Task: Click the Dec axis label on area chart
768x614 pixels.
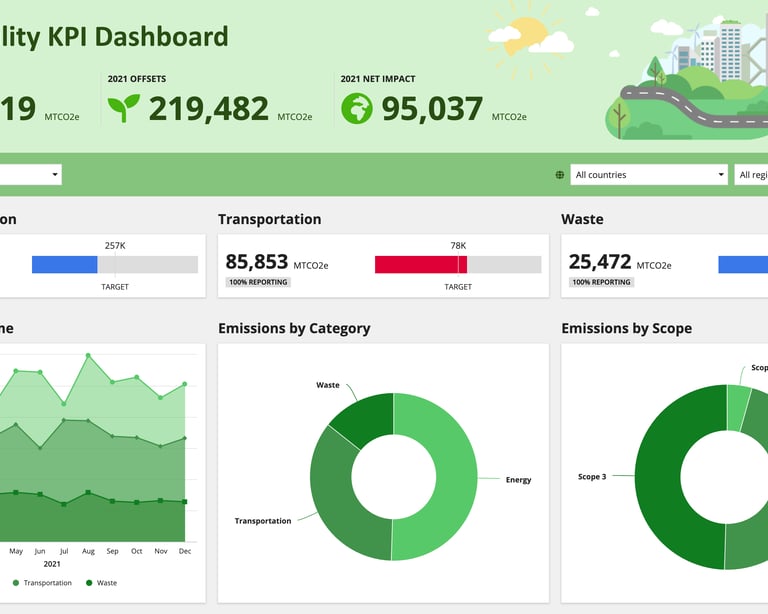Action: [x=185, y=551]
